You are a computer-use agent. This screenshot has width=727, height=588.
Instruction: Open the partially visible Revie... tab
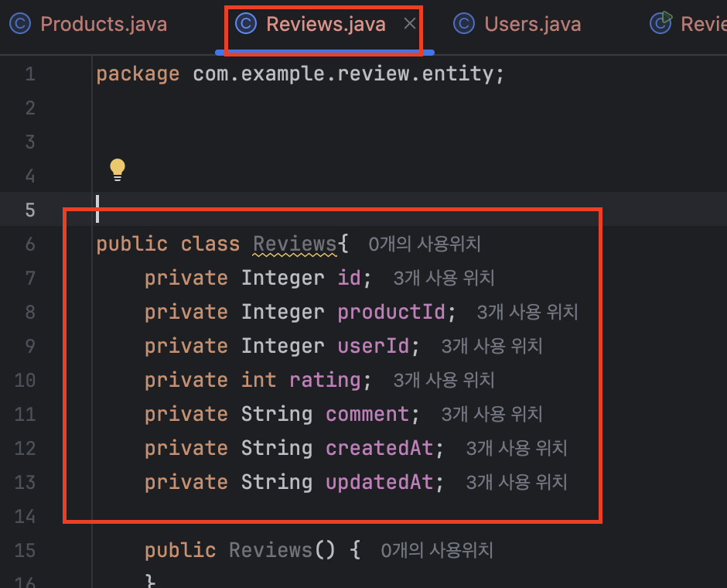point(688,24)
